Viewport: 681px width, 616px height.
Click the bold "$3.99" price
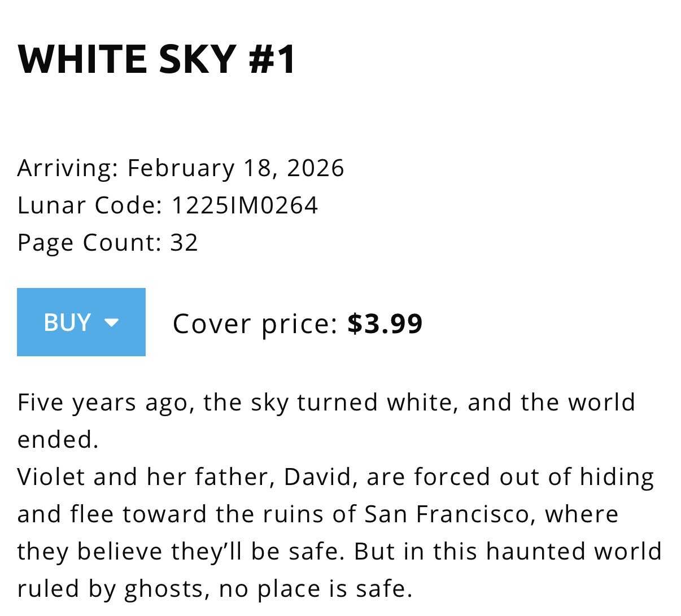coord(385,324)
